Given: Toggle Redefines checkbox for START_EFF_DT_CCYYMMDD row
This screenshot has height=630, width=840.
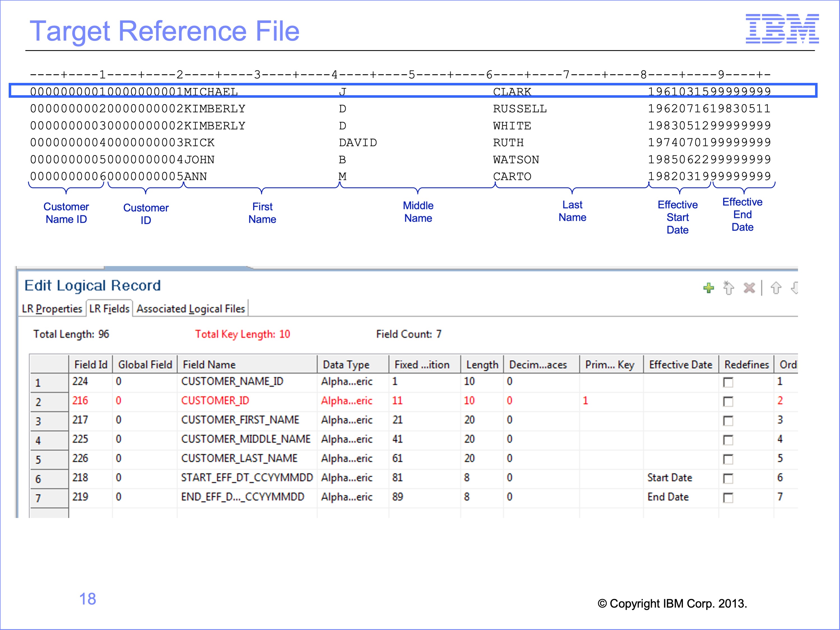Looking at the screenshot, I should point(728,478).
